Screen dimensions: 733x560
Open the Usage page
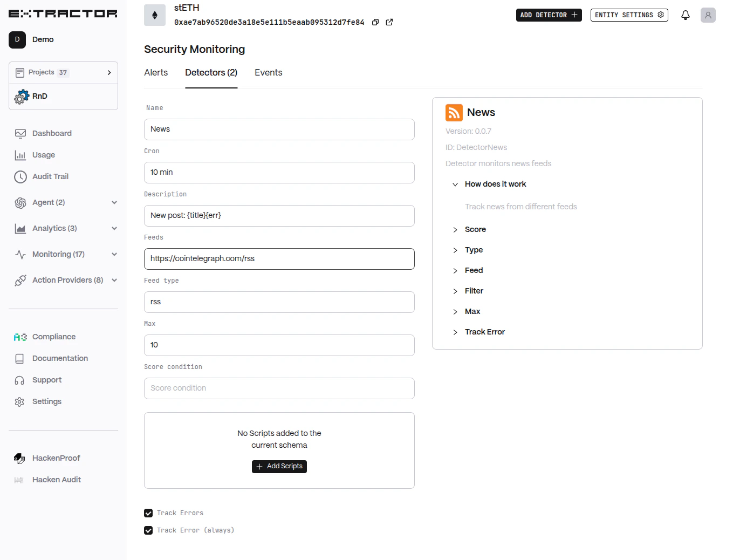[44, 155]
